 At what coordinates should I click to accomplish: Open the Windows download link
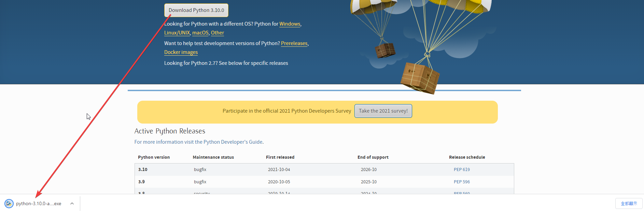290,24
